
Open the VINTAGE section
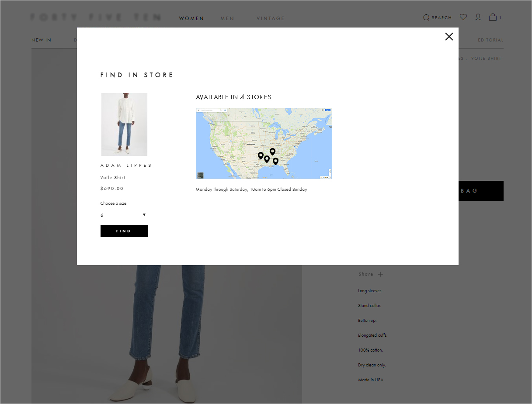(270, 18)
